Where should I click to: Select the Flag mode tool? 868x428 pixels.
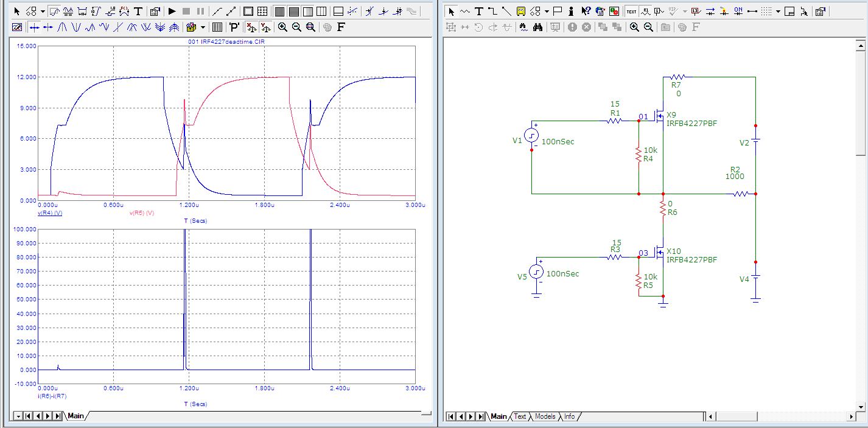click(558, 11)
